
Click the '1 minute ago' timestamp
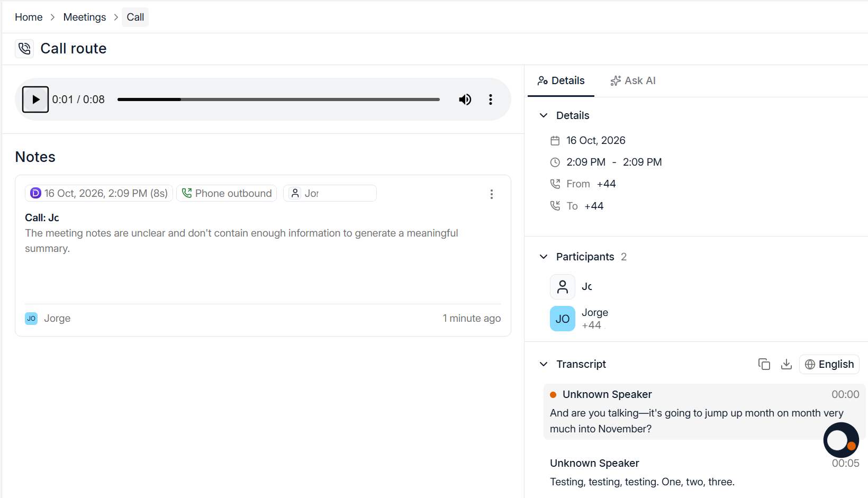tap(472, 318)
